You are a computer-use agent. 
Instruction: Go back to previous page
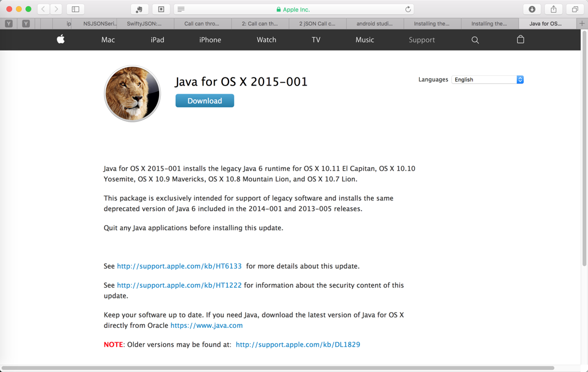click(43, 9)
